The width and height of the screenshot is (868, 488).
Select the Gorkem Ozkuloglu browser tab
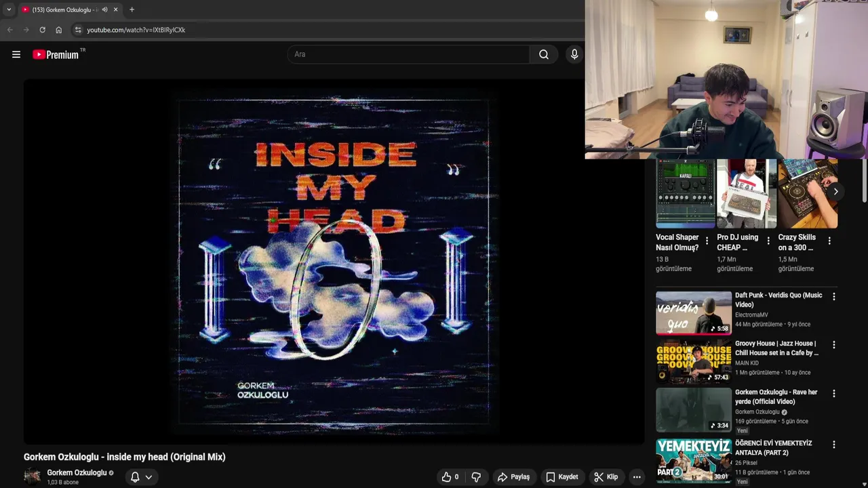point(69,9)
